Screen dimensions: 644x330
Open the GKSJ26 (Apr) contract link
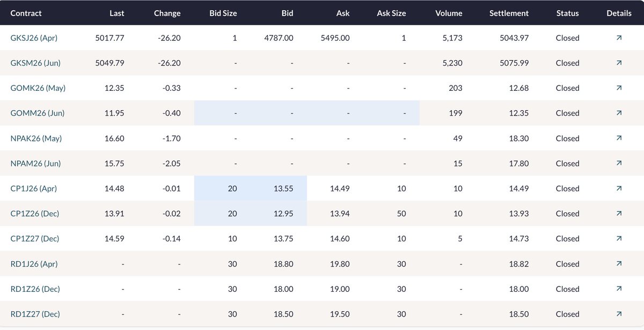pyautogui.click(x=34, y=38)
